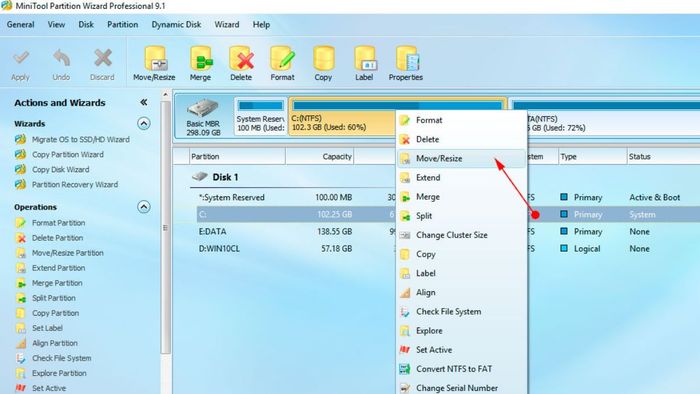Choose Set Active in context menu

[461, 350]
